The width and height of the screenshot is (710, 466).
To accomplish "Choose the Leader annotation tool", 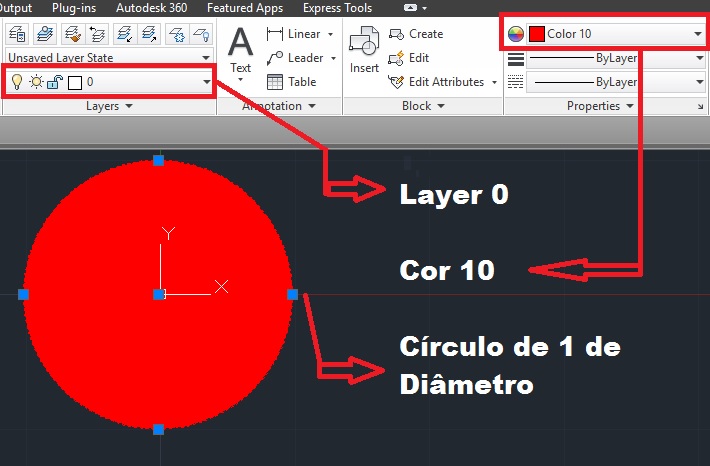I will tap(296, 58).
